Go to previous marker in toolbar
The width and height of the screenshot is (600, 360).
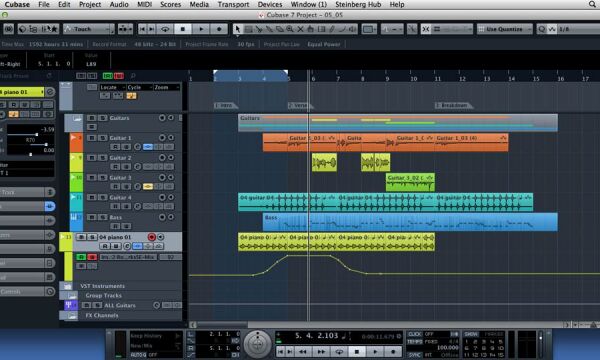(142, 29)
